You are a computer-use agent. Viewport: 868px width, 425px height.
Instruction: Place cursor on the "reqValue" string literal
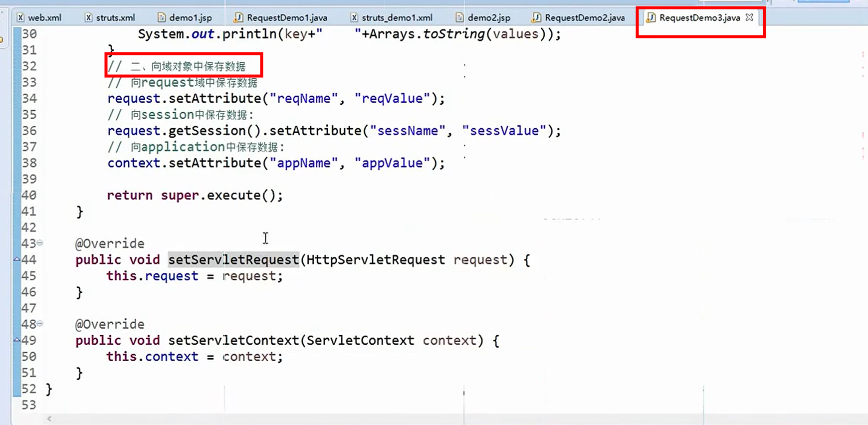[x=392, y=99]
